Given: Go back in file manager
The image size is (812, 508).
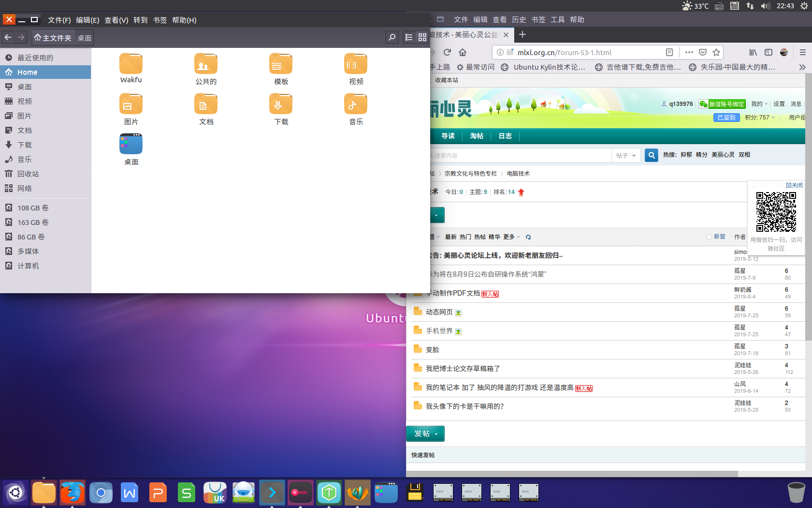Looking at the screenshot, I should [8, 37].
